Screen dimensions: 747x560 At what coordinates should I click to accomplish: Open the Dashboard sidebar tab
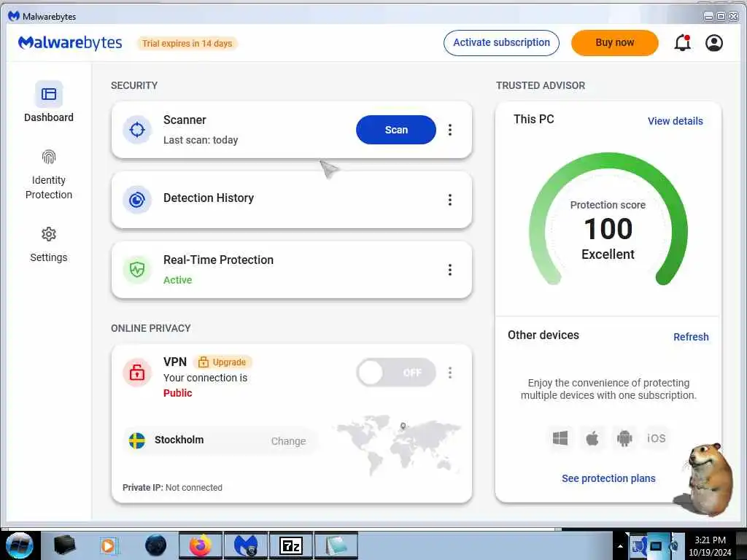(49, 102)
